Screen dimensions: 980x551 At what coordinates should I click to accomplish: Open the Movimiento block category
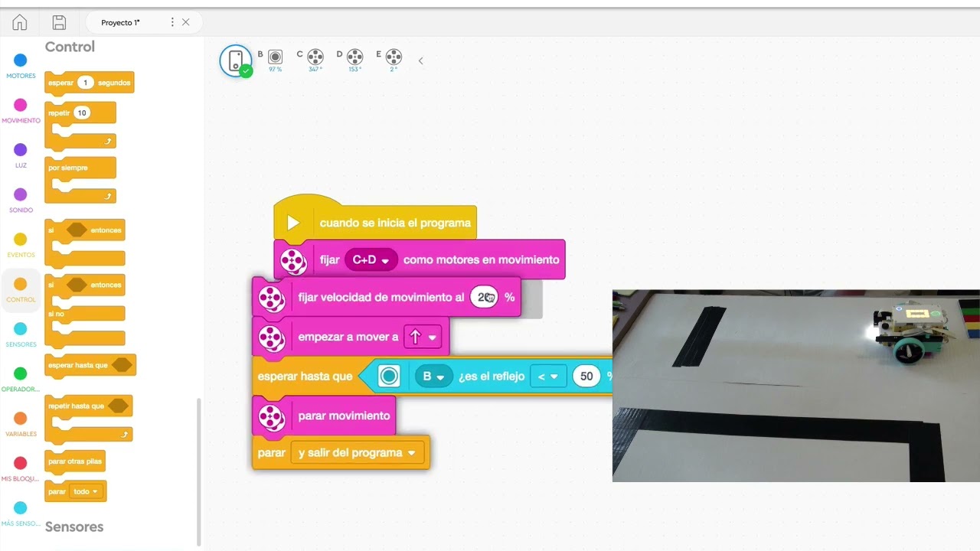pos(21,110)
